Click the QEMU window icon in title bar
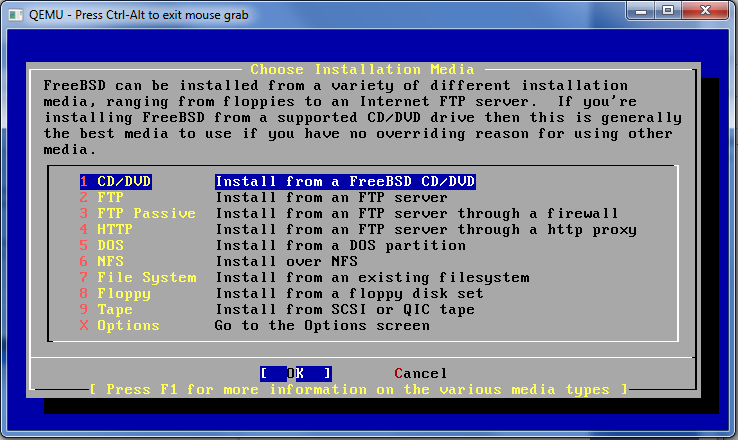 [x=15, y=15]
